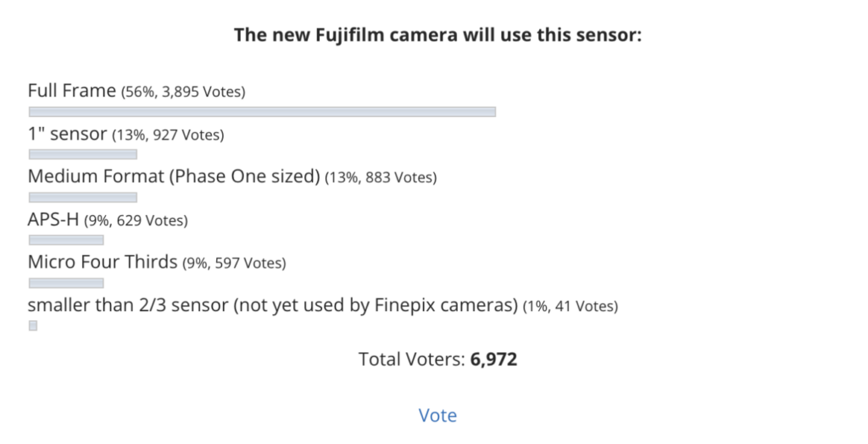Click the Medium Format result bar
This screenshot has height=444, width=868.
83,197
